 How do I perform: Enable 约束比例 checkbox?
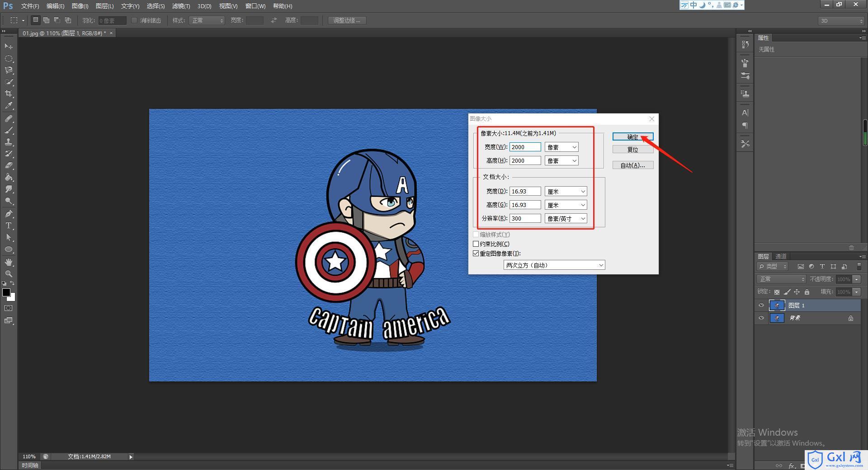click(476, 244)
